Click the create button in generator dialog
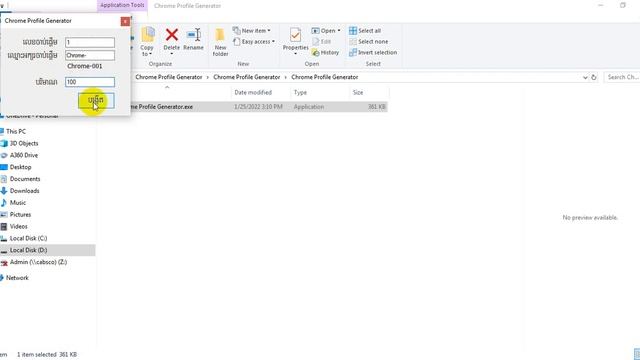This screenshot has height=360, width=640. [x=96, y=100]
